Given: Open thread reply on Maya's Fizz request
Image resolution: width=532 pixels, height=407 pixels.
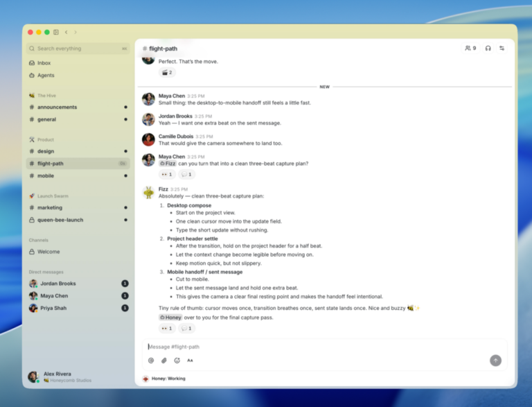Looking at the screenshot, I should (x=186, y=174).
